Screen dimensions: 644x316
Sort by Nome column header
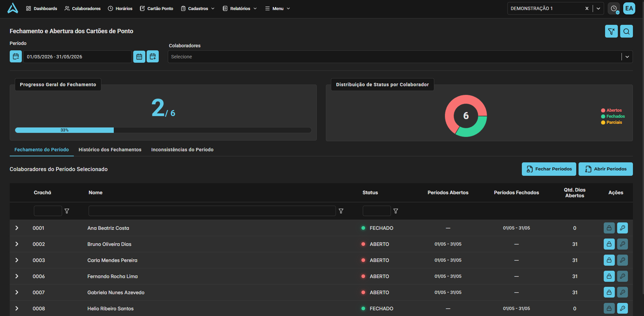point(96,193)
